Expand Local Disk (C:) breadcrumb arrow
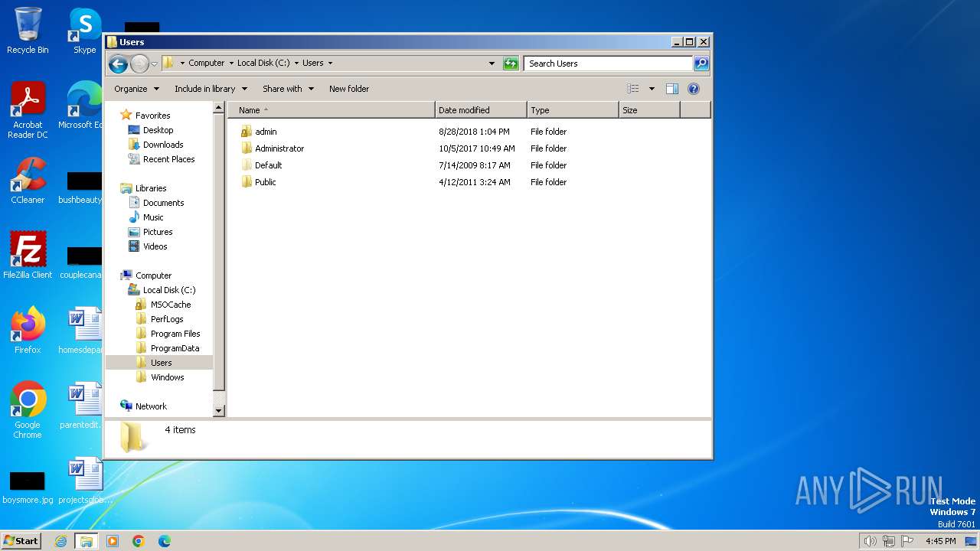The width and height of the screenshot is (980, 551). pos(296,64)
